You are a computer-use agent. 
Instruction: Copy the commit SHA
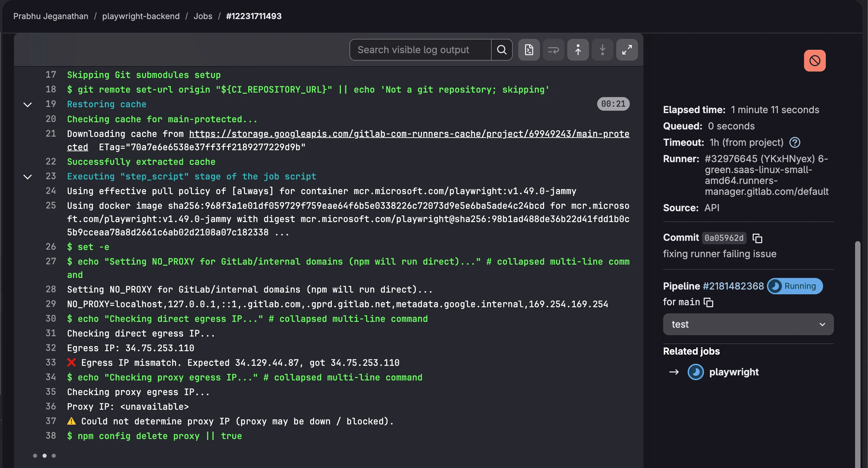[x=757, y=238]
